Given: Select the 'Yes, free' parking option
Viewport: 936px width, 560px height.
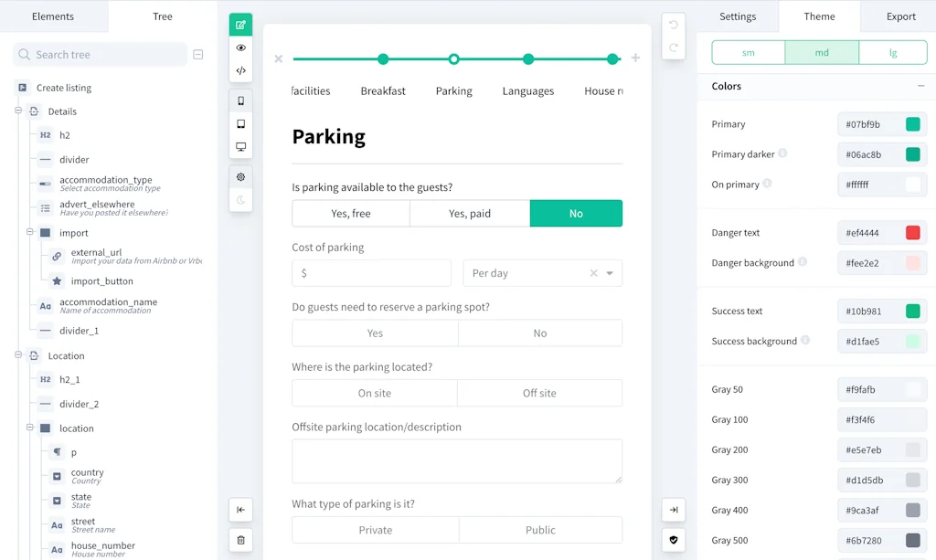Looking at the screenshot, I should tap(350, 213).
